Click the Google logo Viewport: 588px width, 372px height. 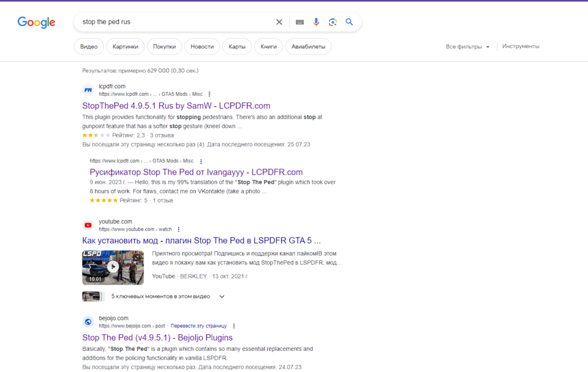pos(36,22)
